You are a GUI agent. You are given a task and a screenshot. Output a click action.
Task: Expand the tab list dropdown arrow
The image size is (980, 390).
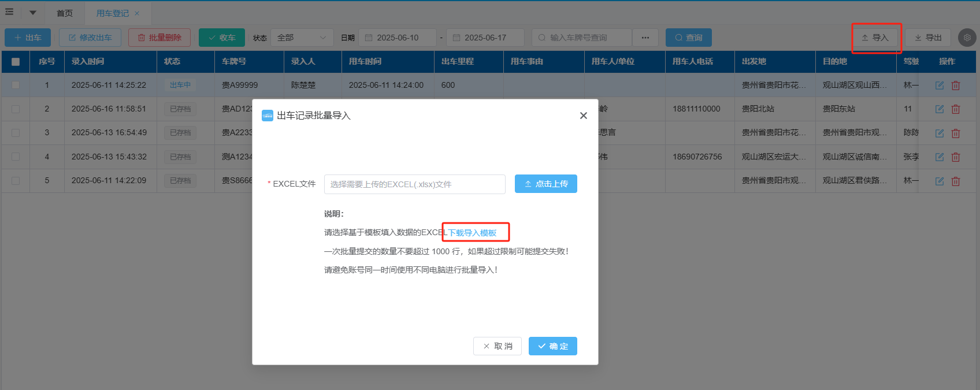[33, 13]
